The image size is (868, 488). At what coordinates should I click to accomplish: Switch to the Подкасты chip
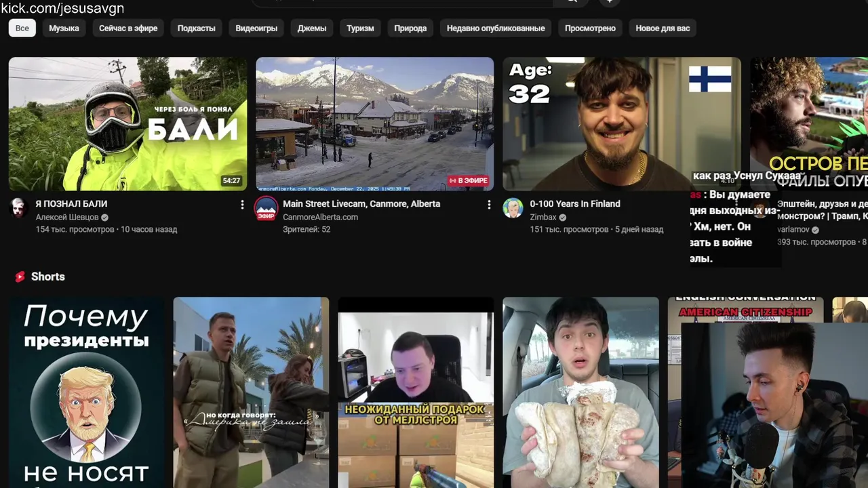pyautogui.click(x=197, y=28)
